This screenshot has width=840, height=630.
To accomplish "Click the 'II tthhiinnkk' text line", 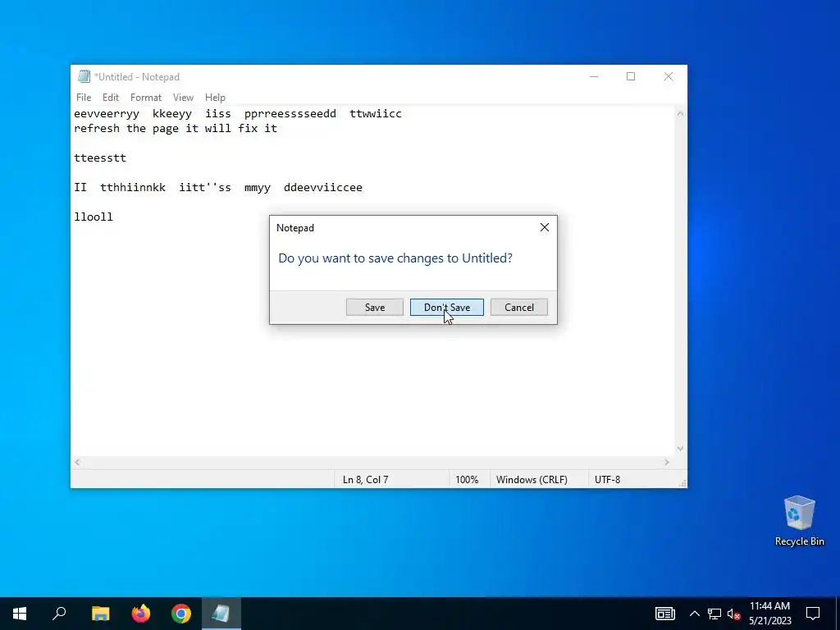I will [218, 188].
